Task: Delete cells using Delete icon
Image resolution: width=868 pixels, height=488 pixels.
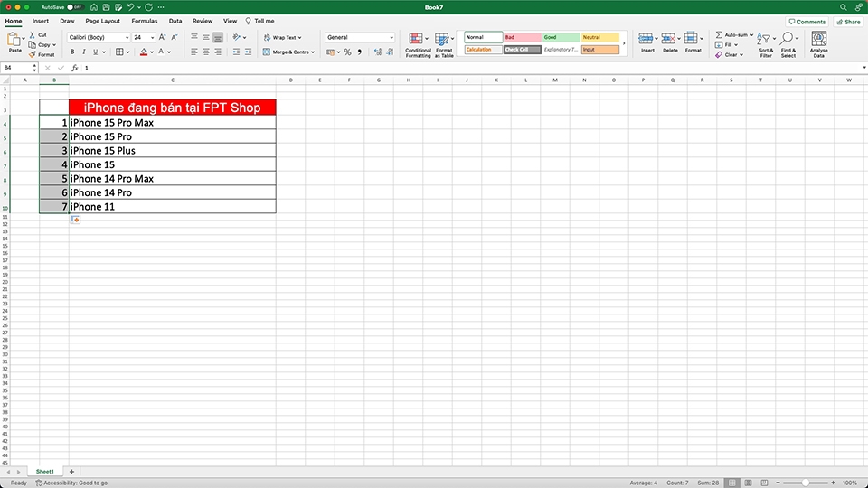Action: coord(668,39)
